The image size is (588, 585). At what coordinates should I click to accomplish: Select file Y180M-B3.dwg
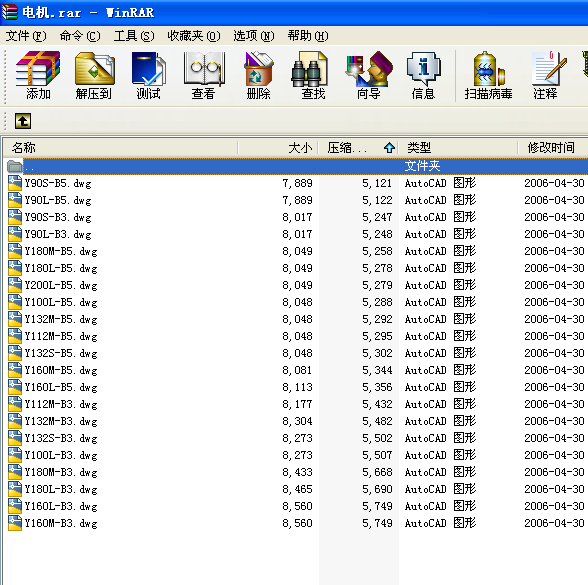[61, 472]
